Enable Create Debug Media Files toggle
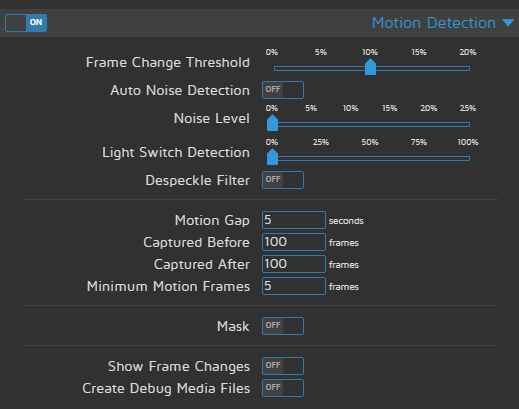Image resolution: width=519 pixels, height=409 pixels. 283,388
